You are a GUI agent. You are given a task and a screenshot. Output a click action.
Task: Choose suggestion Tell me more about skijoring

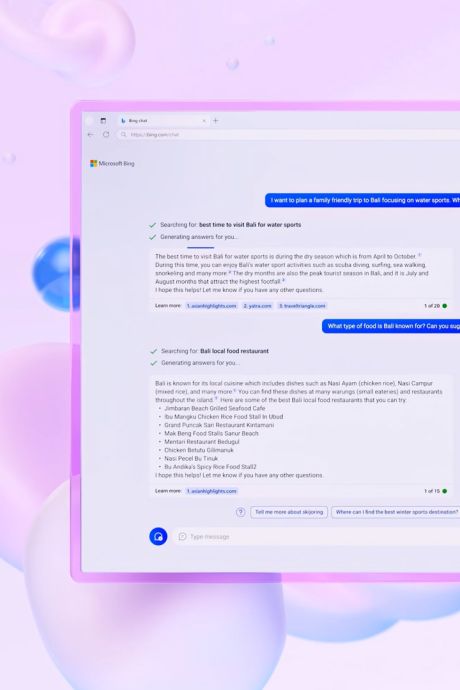coord(289,512)
